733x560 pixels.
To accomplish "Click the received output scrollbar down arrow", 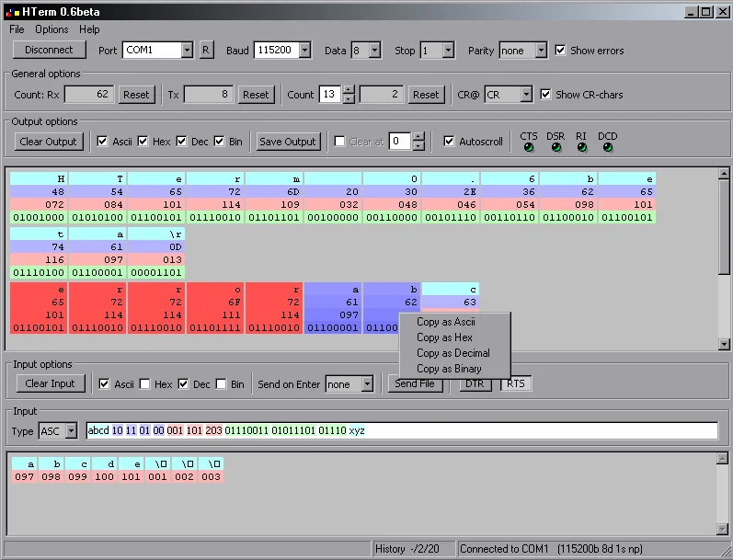I will coord(724,345).
